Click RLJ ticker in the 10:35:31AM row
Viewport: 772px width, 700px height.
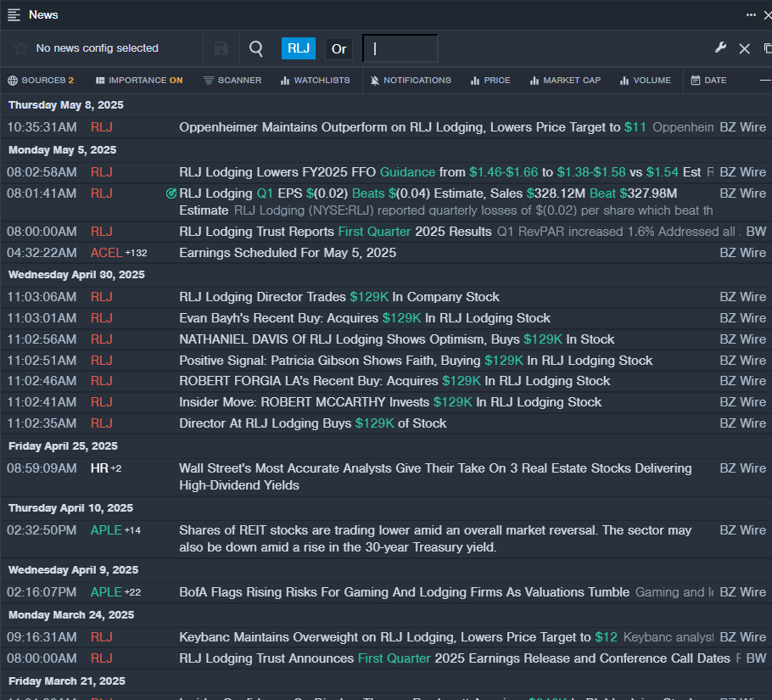(102, 127)
